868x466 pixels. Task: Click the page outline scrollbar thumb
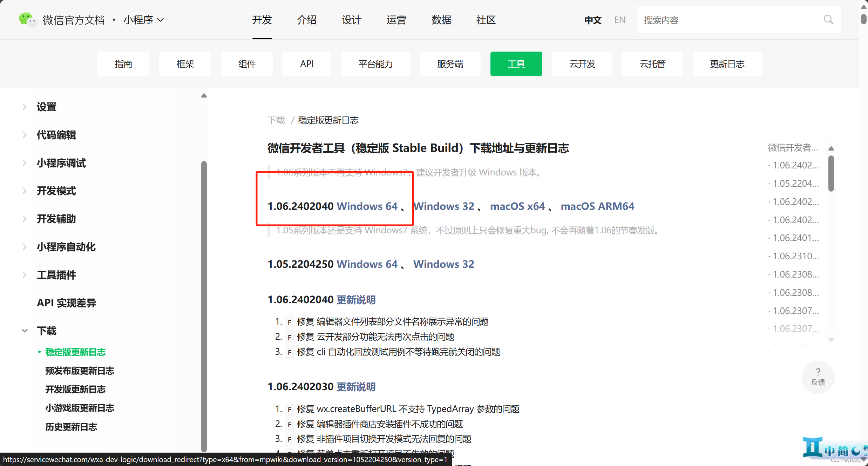click(x=831, y=174)
